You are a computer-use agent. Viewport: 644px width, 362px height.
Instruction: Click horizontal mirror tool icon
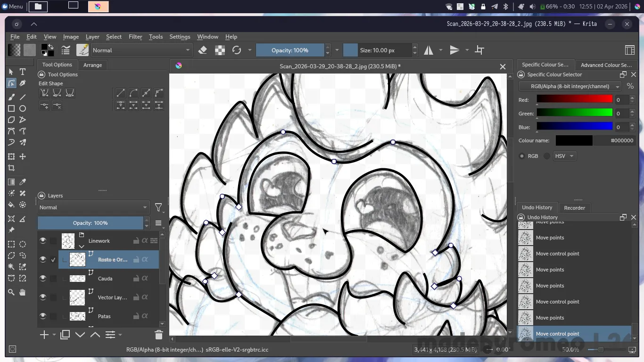point(429,50)
